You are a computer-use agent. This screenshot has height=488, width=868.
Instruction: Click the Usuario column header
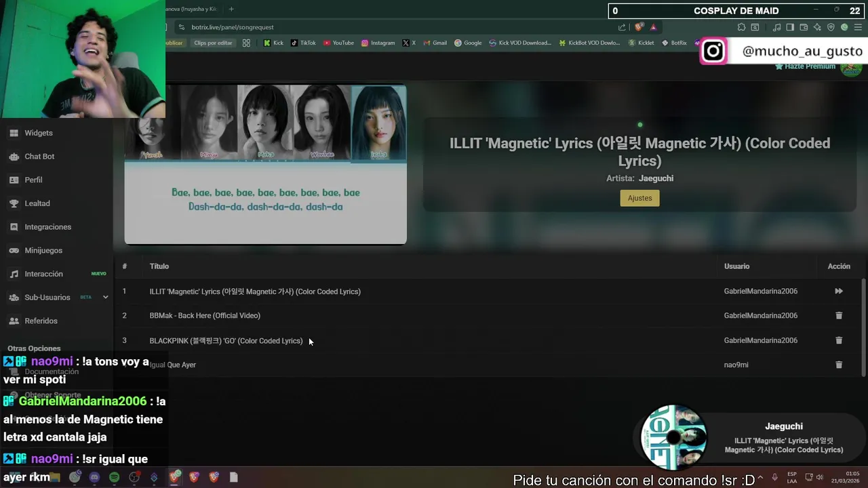coord(736,266)
